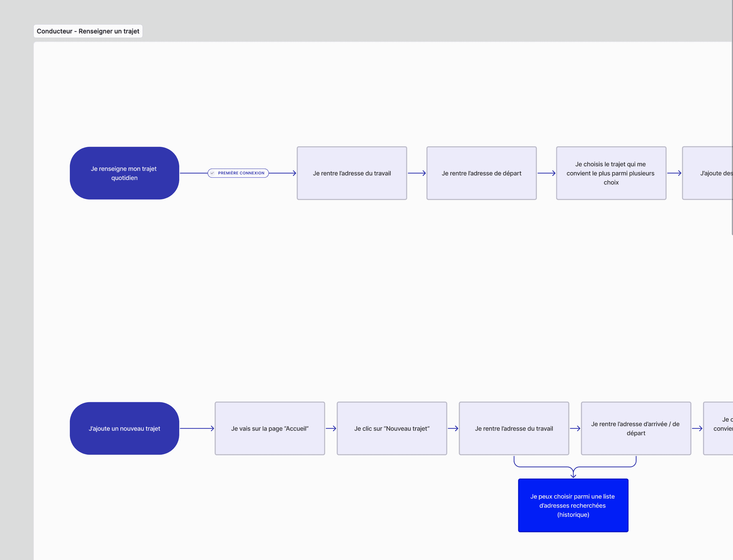
Task: Select the bright blue 'historique' adresses box
Action: (x=573, y=505)
